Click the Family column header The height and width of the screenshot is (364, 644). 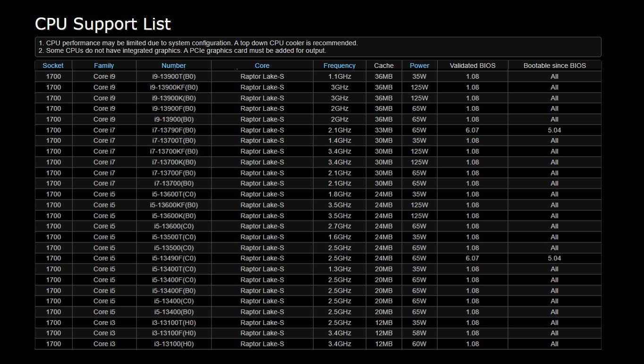coord(104,66)
